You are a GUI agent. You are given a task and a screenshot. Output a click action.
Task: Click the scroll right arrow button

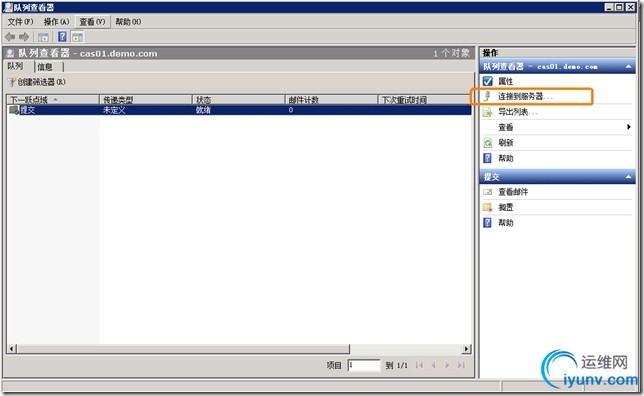coord(466,349)
